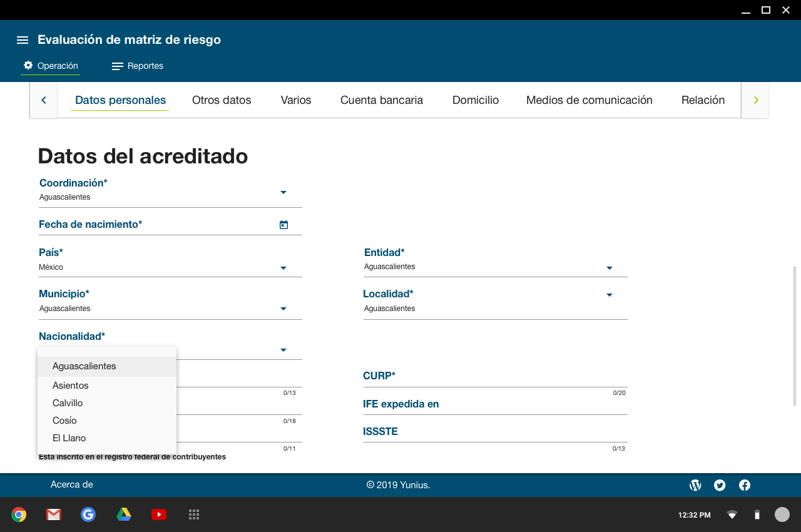The width and height of the screenshot is (801, 532).
Task: Open the app launcher grid icon
Action: click(x=194, y=514)
